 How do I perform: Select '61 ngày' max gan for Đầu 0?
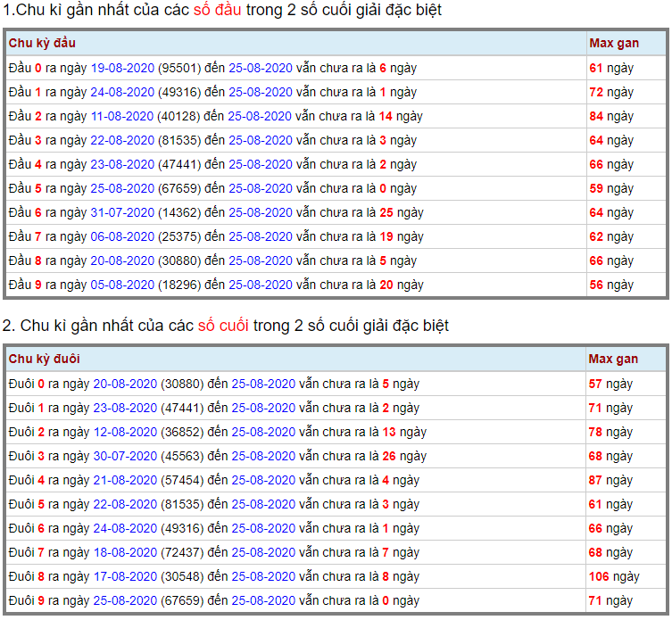click(x=611, y=68)
